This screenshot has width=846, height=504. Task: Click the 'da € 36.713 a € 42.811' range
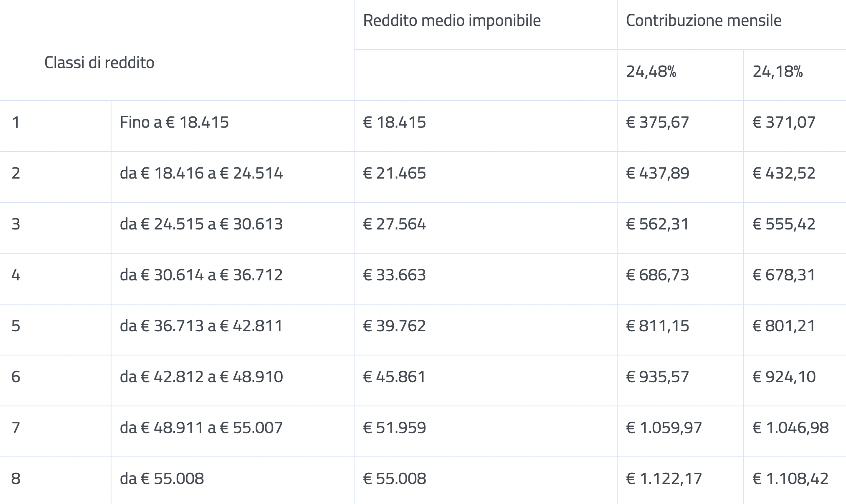coord(201,326)
